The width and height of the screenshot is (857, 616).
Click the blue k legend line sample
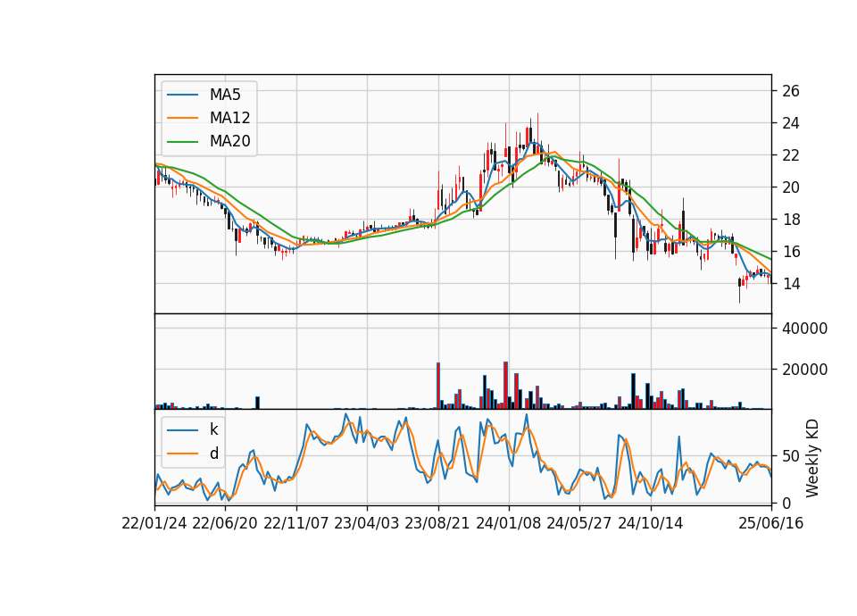tap(182, 430)
